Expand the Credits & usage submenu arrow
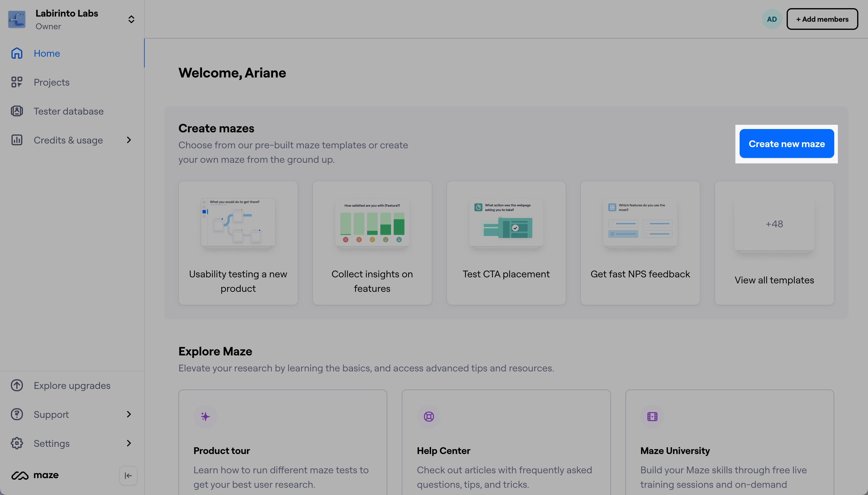The width and height of the screenshot is (868, 495). pyautogui.click(x=129, y=140)
